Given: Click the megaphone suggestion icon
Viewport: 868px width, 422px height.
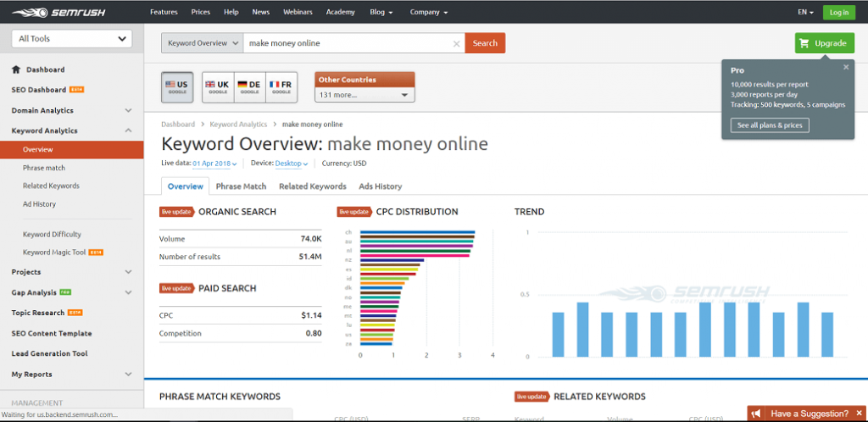Looking at the screenshot, I should (757, 414).
